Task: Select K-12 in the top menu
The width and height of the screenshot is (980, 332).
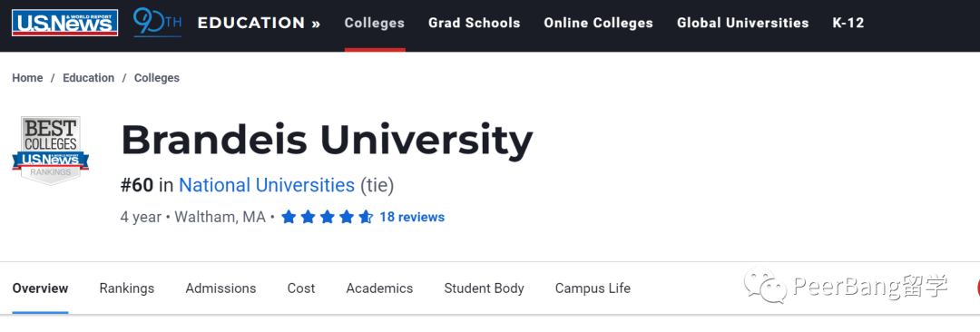Action: coord(848,24)
